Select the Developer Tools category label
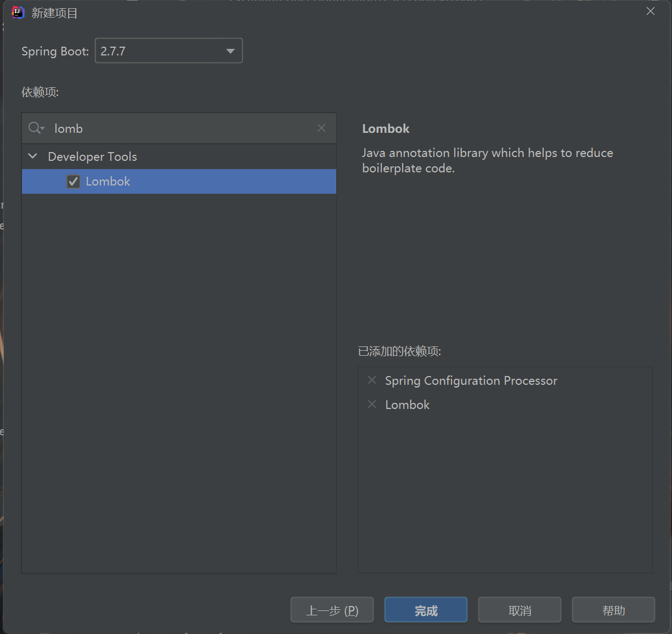The image size is (672, 634). pyautogui.click(x=92, y=156)
